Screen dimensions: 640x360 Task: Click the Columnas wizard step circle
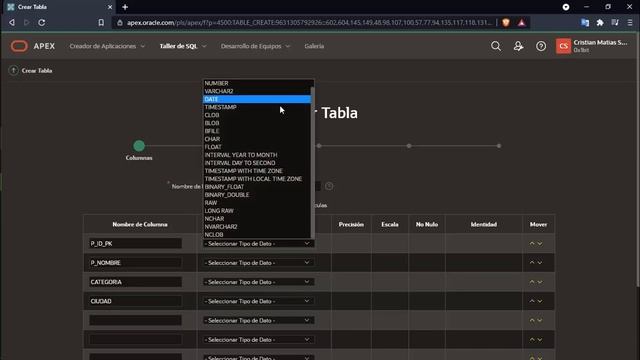coord(139,146)
